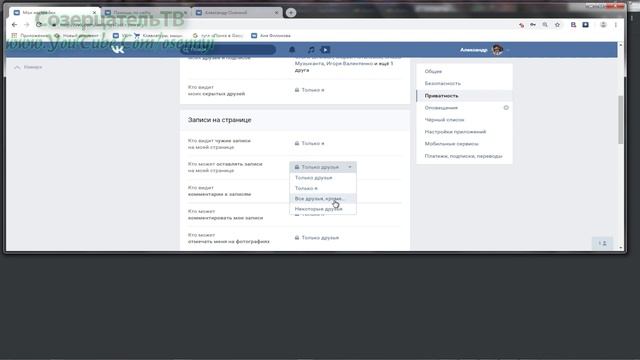Click the Записи на странице heading
This screenshot has width=640, height=360.
coord(220,120)
